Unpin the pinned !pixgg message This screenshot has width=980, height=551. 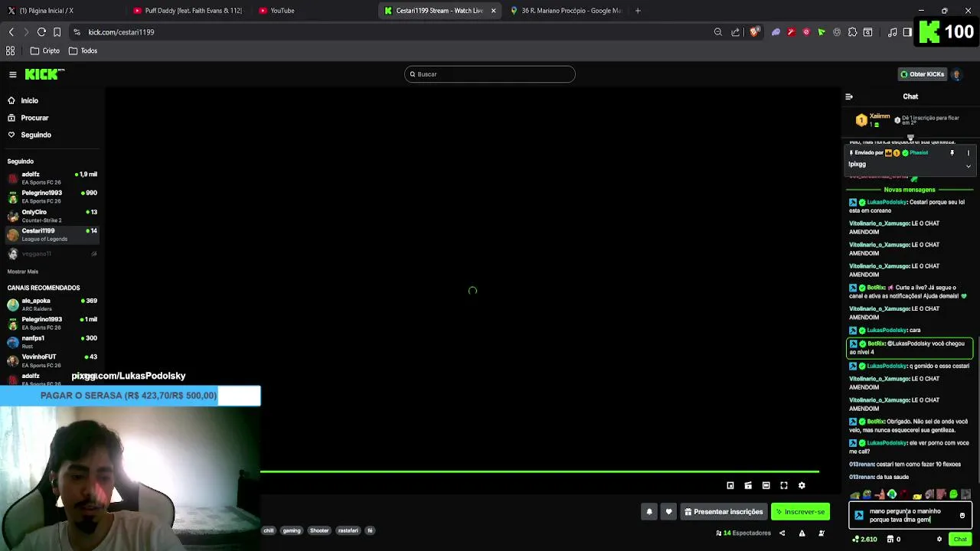(952, 153)
